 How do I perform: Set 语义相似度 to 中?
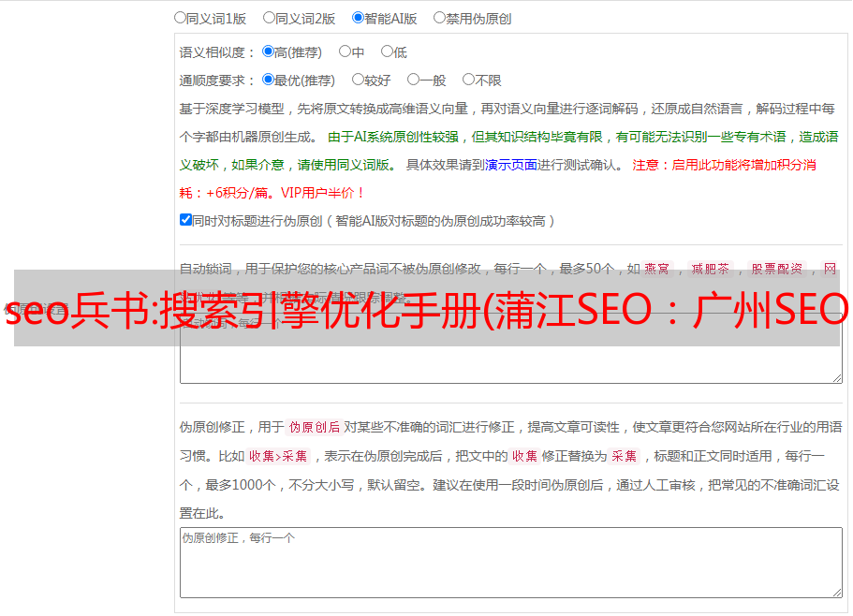click(345, 51)
